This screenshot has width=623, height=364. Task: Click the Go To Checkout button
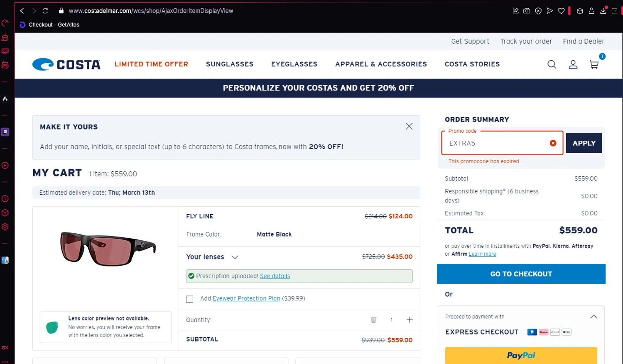click(521, 274)
